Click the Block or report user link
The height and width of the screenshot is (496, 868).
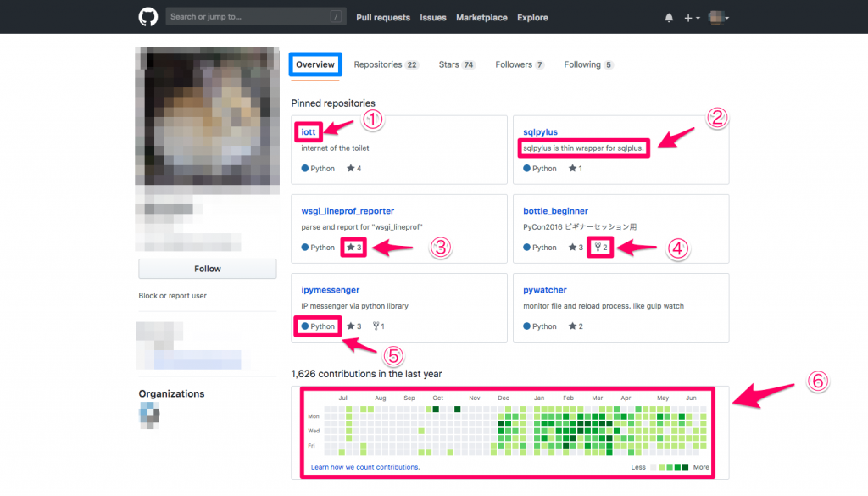[172, 296]
